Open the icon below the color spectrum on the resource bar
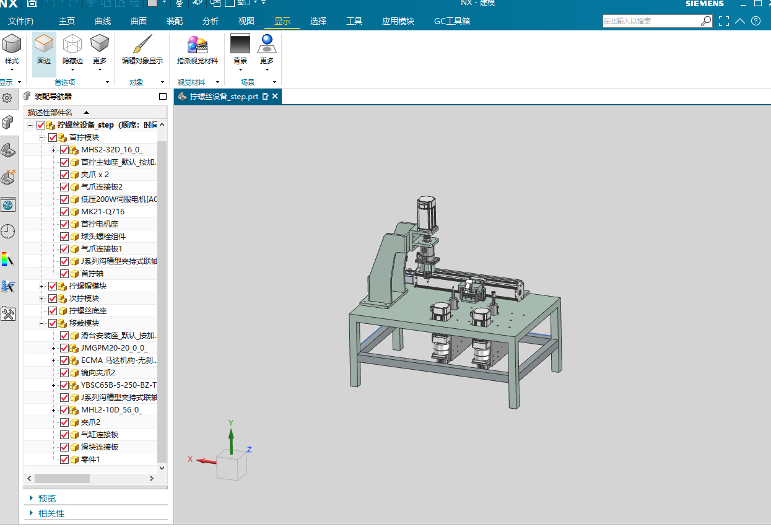Viewport: 771px width, 532px height. pos(7,286)
